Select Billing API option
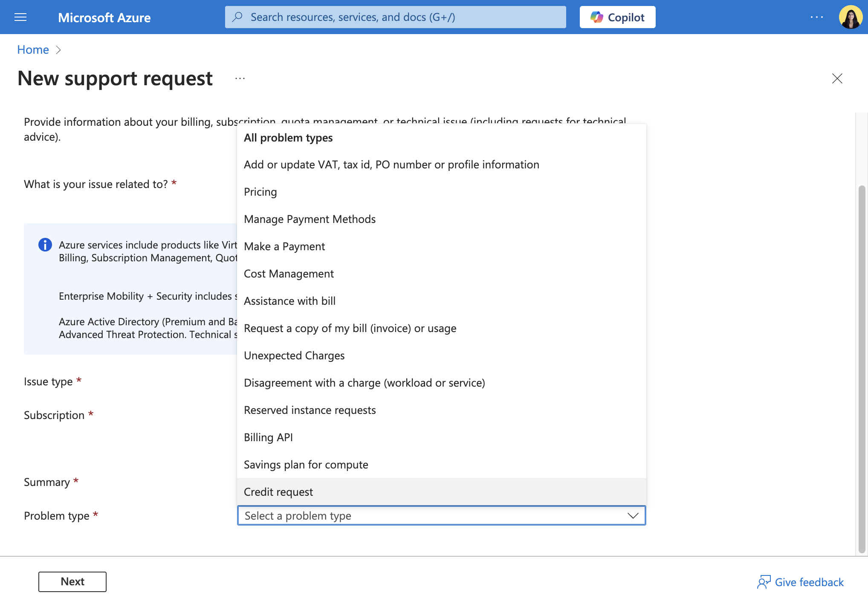The image size is (868, 607). pyautogui.click(x=441, y=437)
